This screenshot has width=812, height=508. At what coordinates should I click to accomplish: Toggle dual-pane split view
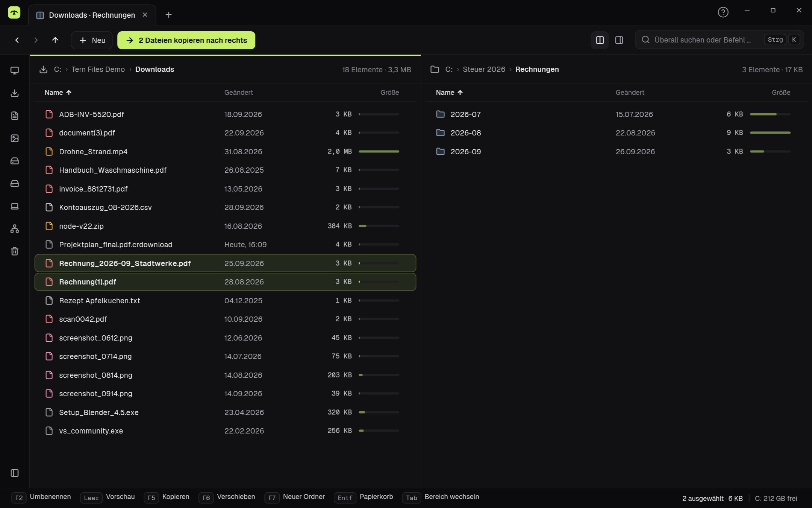pyautogui.click(x=600, y=40)
